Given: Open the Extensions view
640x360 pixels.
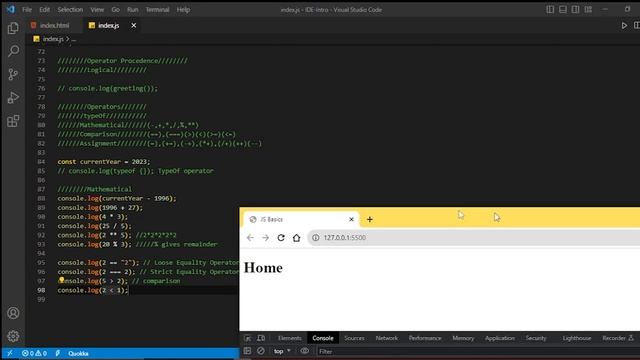Looking at the screenshot, I should (x=13, y=121).
